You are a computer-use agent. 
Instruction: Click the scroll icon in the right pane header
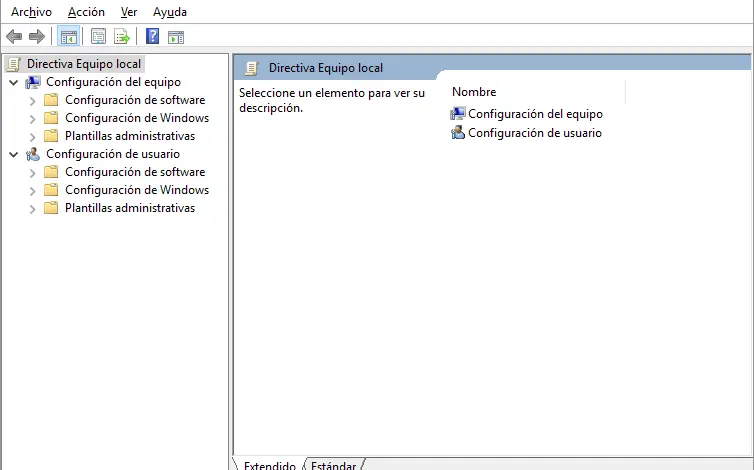pos(251,68)
